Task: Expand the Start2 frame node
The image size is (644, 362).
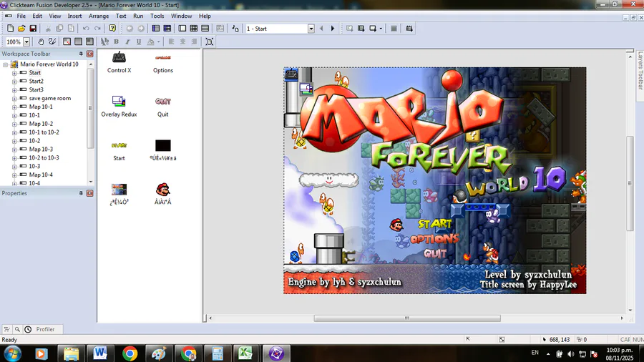Action: (14, 82)
